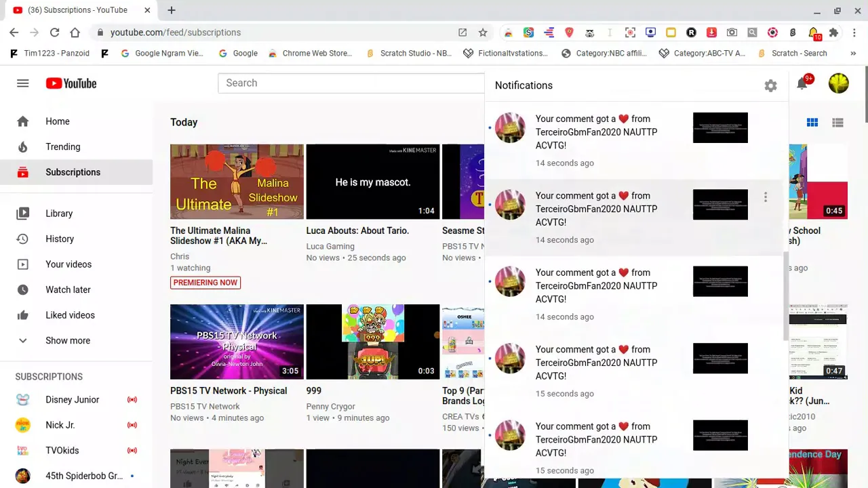Viewport: 868px width, 488px height.
Task: Open the account avatar menu
Action: coord(839,83)
